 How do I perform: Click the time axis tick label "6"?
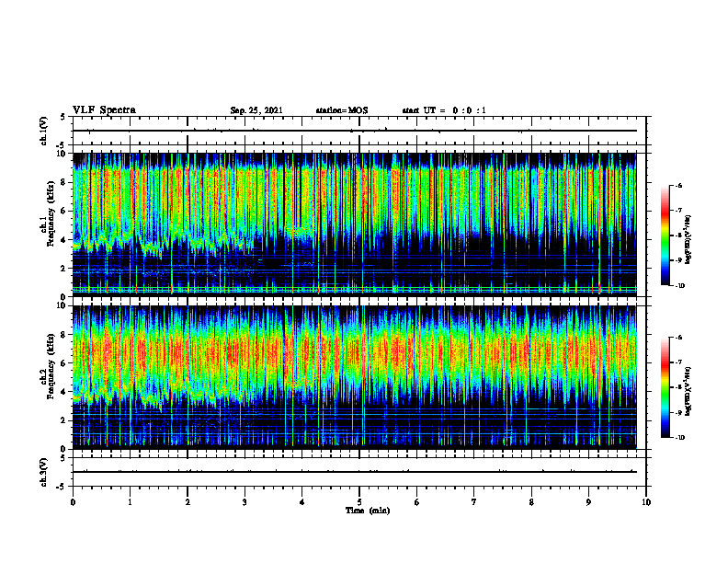coord(417,502)
